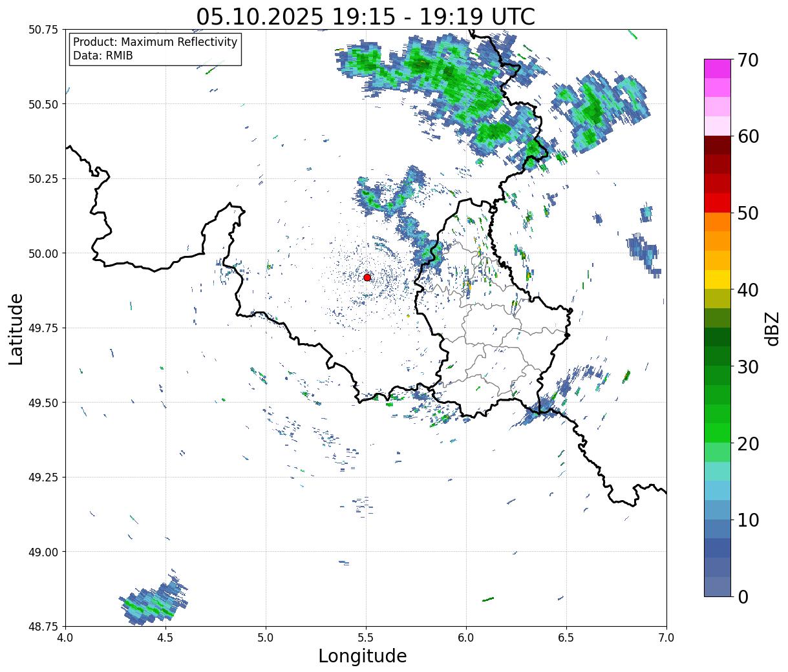The width and height of the screenshot is (788, 672).
Task: Click the 0 value on colorbar
Action: click(742, 597)
